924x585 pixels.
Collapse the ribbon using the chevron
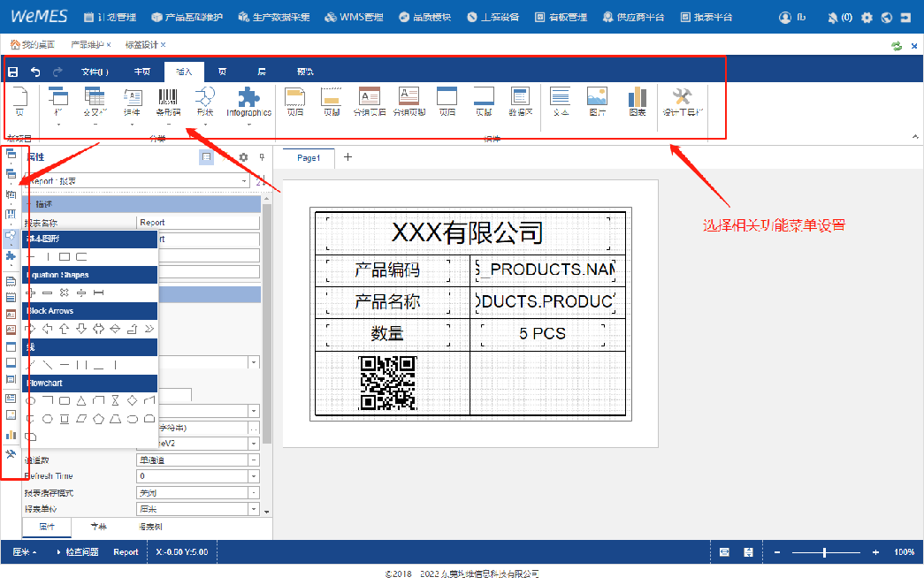[913, 136]
